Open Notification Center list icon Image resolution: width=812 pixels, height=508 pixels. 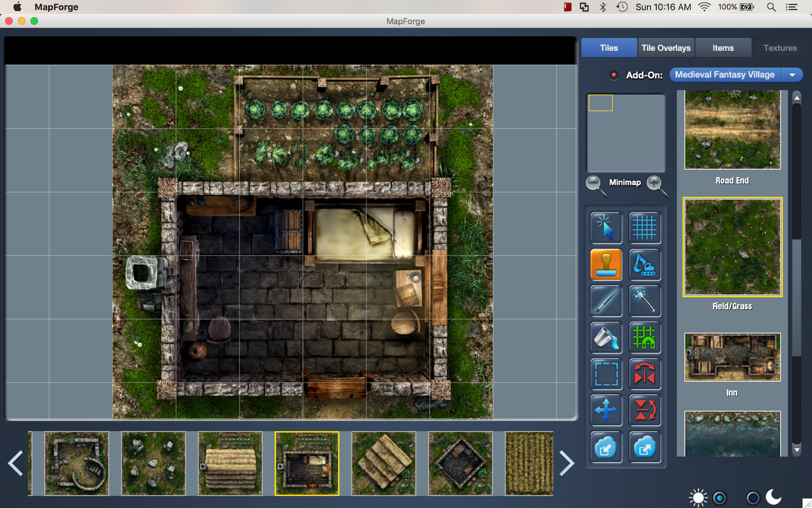click(791, 7)
